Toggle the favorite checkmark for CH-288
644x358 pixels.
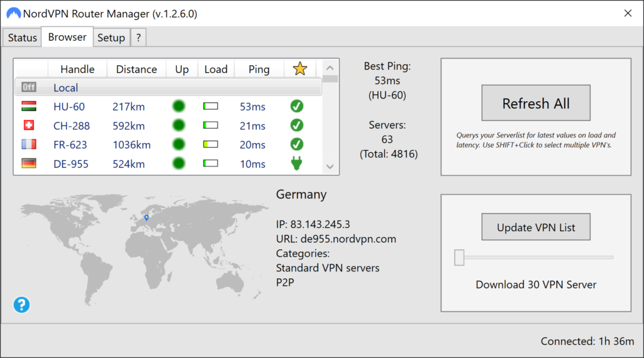[x=297, y=125]
